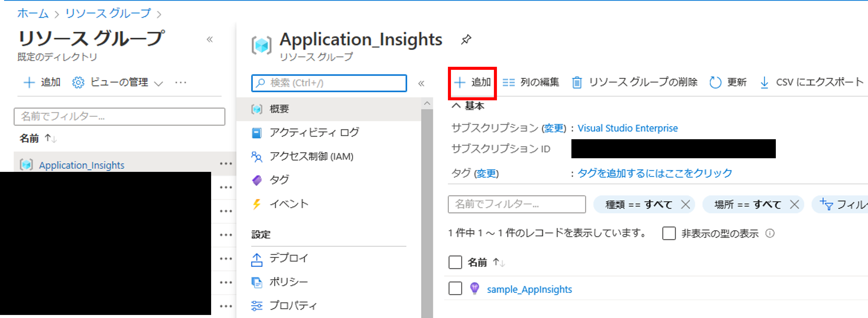Collapse the resource menu with double chevron
The height and width of the screenshot is (318, 868).
pyautogui.click(x=421, y=83)
